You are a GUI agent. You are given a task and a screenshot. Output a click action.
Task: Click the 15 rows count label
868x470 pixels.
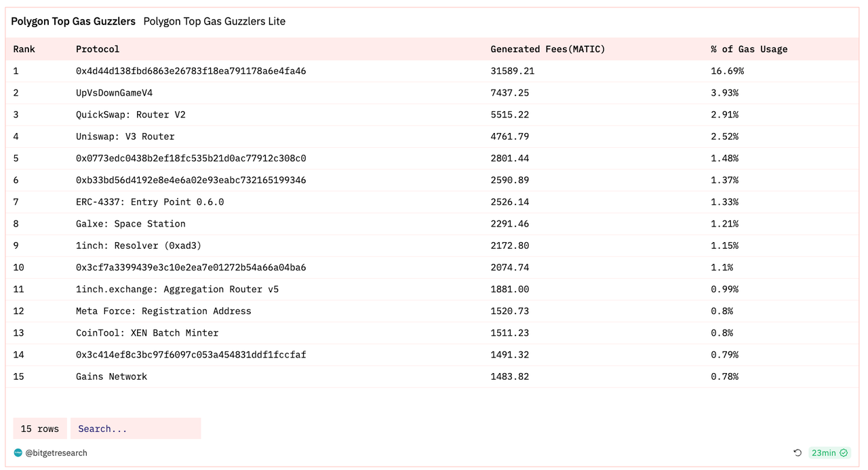coord(40,429)
